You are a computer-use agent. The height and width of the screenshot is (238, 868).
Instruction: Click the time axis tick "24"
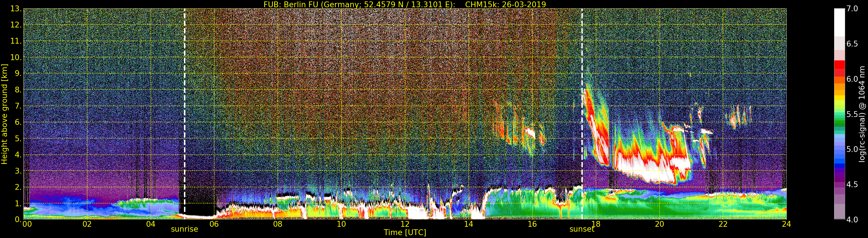point(786,224)
